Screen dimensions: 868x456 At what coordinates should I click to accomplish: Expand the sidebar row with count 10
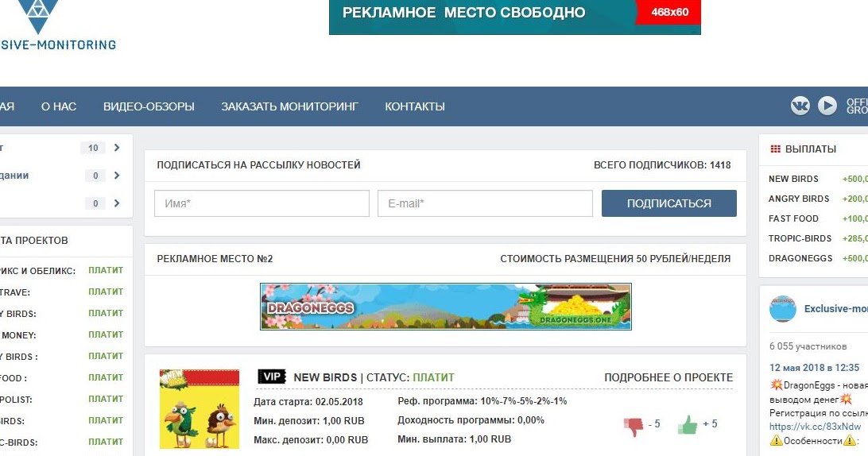tap(117, 148)
